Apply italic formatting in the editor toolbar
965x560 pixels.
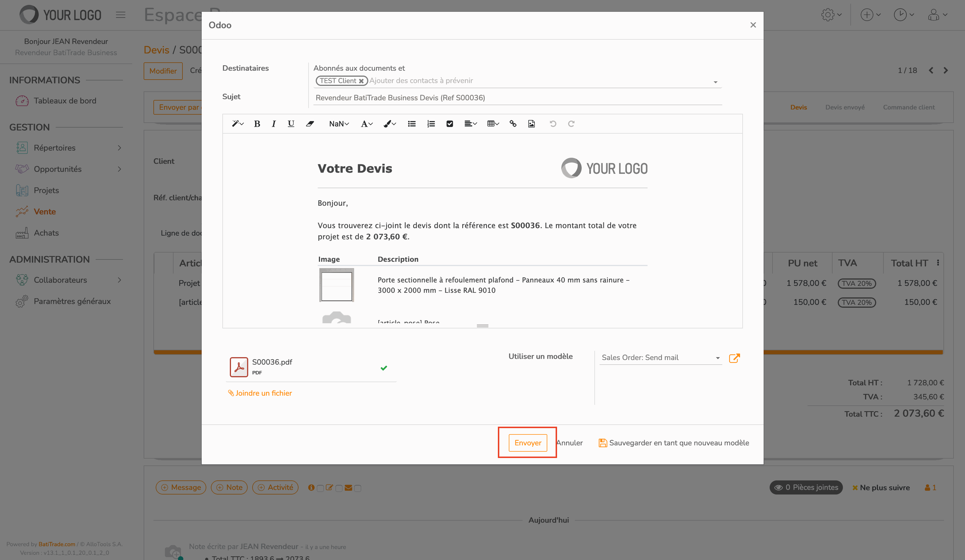273,124
